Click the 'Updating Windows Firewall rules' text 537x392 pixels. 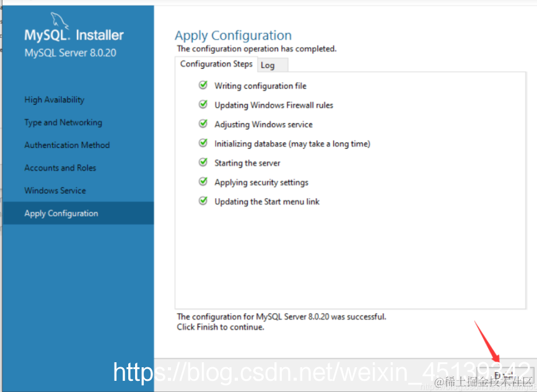tap(274, 105)
